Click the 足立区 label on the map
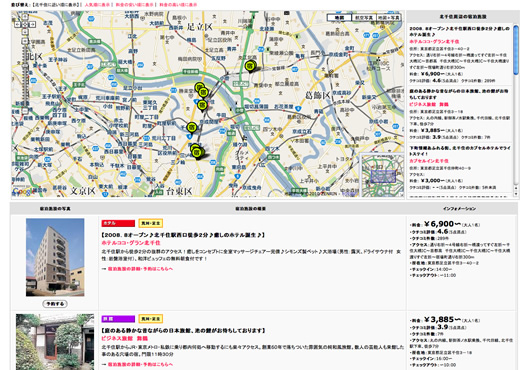 (199, 27)
